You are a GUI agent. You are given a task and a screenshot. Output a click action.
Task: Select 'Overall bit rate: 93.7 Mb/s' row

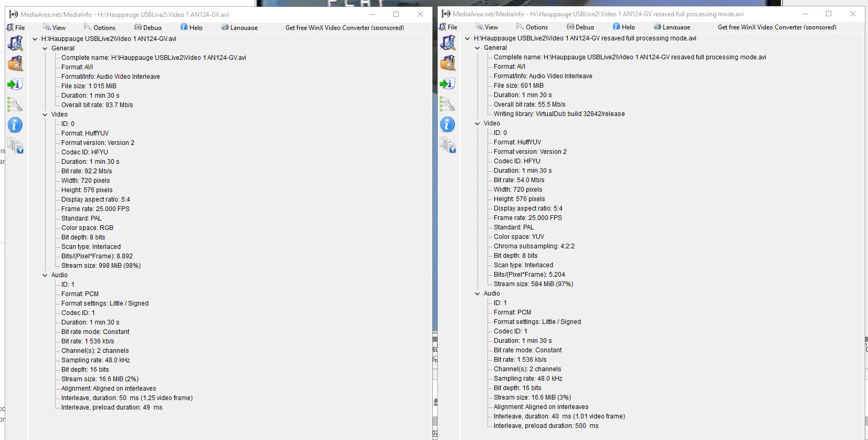pyautogui.click(x=97, y=105)
